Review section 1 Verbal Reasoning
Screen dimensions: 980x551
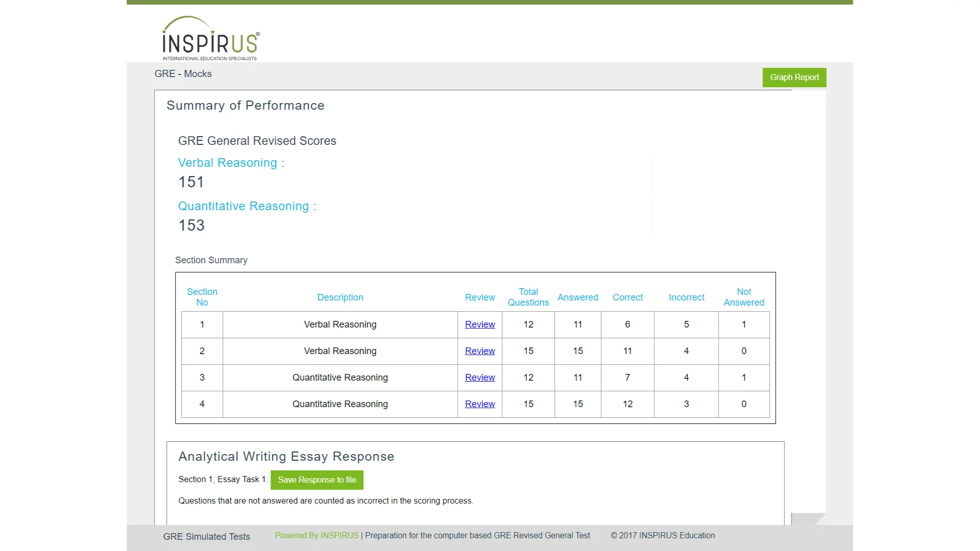pos(480,324)
